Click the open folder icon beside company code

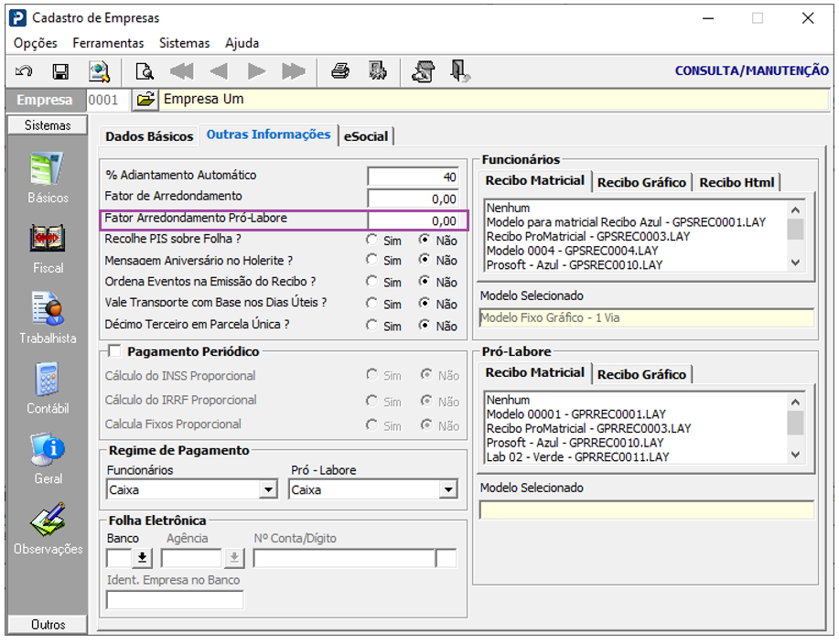pos(145,100)
